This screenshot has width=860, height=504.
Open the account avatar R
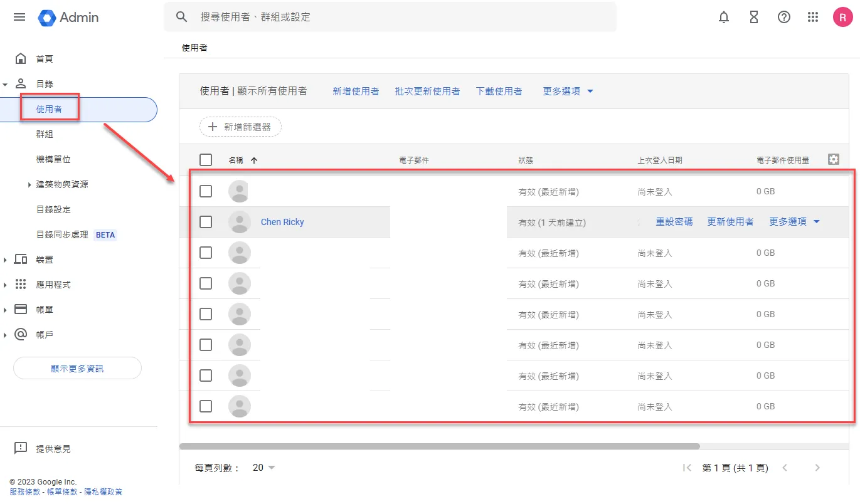click(842, 17)
